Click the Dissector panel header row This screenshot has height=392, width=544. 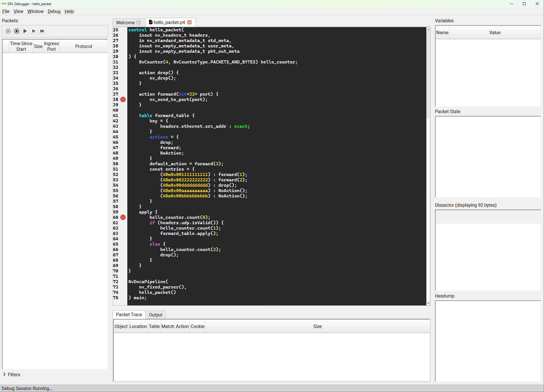click(488, 217)
